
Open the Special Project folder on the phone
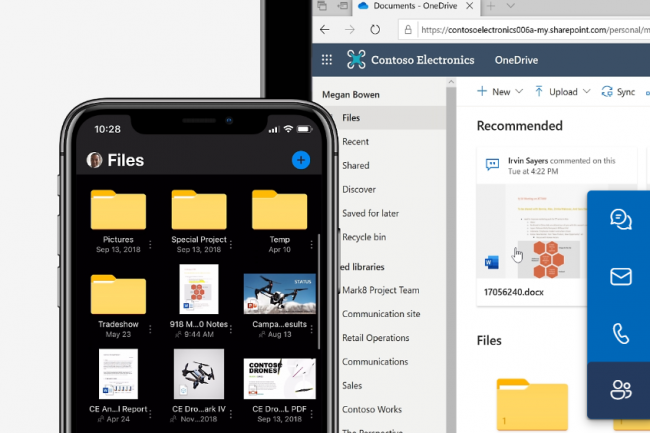pyautogui.click(x=199, y=210)
